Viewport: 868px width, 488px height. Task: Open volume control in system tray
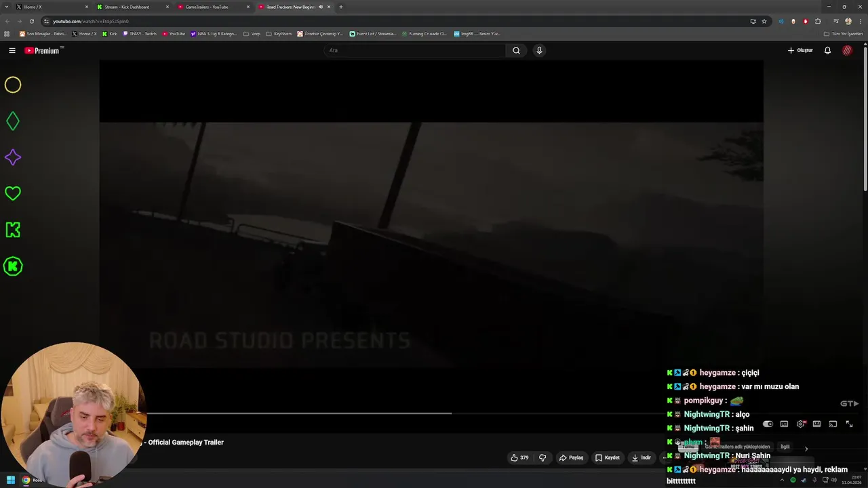tap(833, 480)
